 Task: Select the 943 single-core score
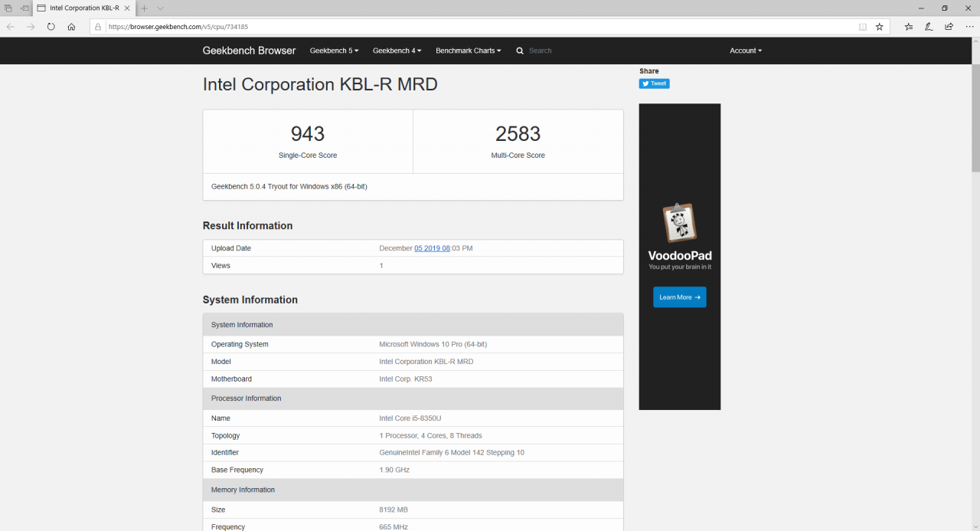[x=308, y=133]
